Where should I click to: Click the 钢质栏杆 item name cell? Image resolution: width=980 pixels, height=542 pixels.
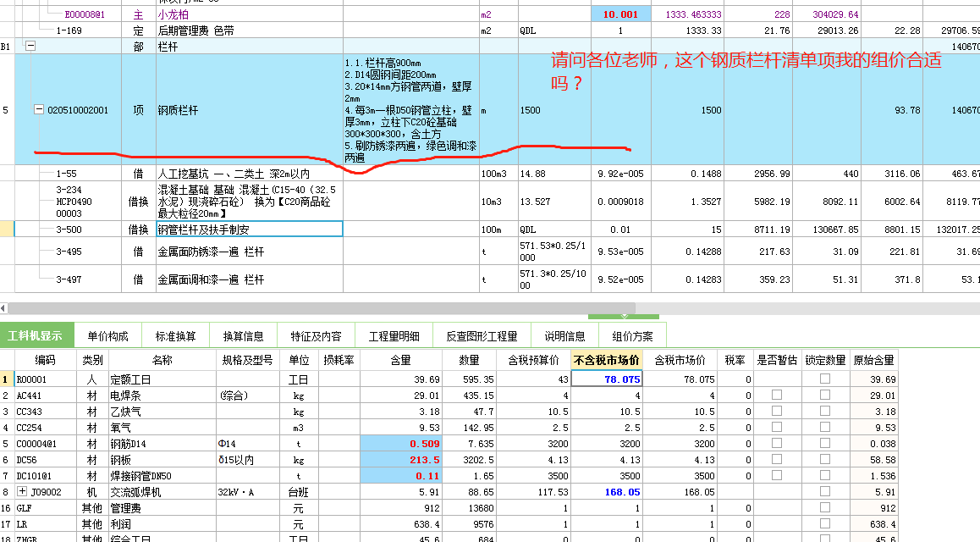[x=250, y=109]
